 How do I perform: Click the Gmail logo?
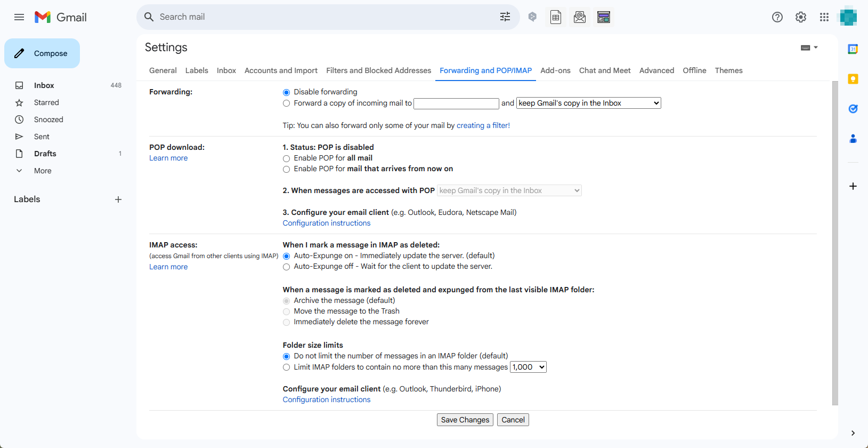(x=61, y=17)
